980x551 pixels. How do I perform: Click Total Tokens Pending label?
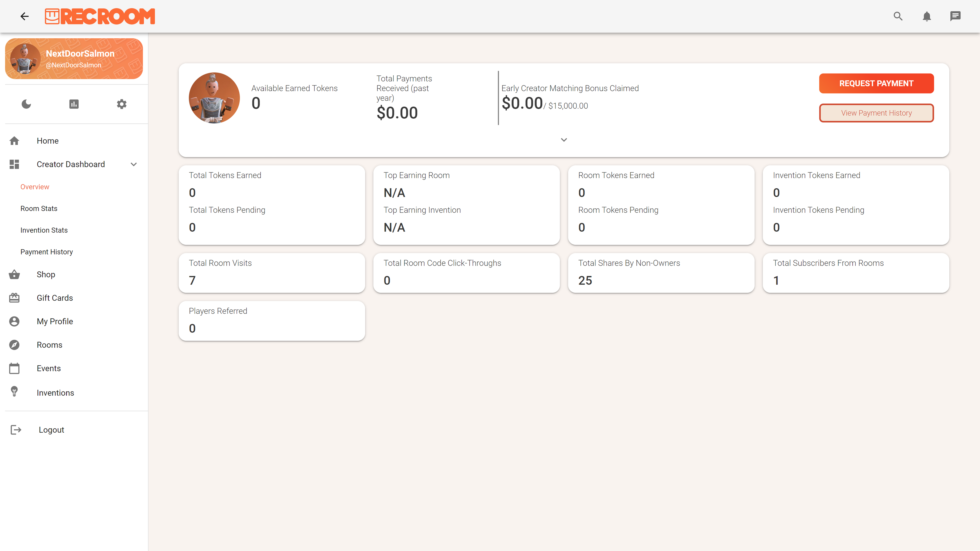(x=227, y=210)
